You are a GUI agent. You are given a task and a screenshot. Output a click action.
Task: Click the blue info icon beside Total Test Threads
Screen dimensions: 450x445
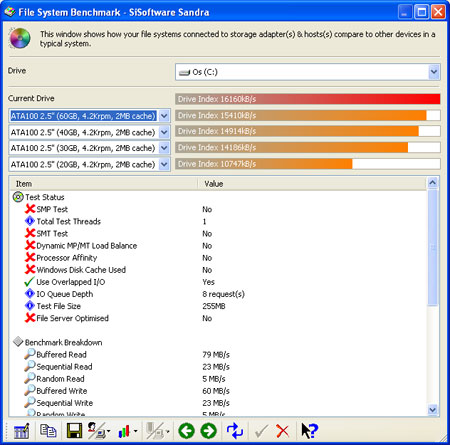(30, 221)
